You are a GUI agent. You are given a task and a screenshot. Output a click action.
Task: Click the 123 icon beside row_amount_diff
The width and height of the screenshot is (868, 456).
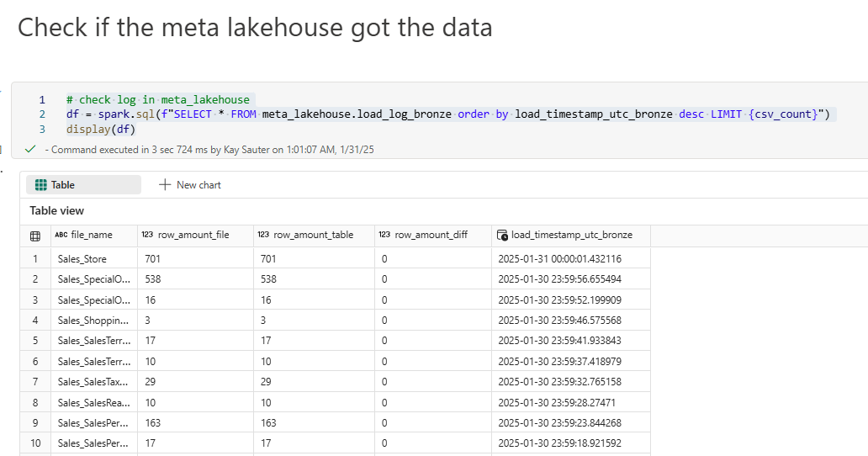[x=384, y=236]
